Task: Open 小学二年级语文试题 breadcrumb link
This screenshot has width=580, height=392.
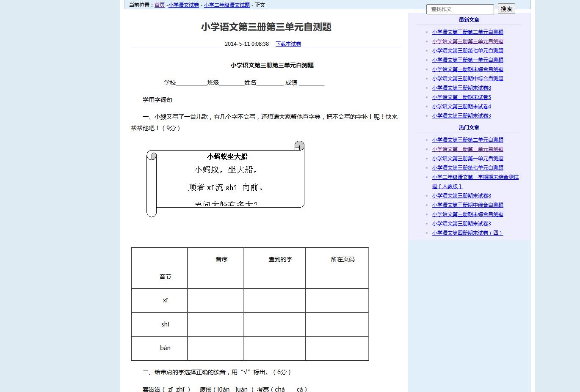Action: point(227,5)
